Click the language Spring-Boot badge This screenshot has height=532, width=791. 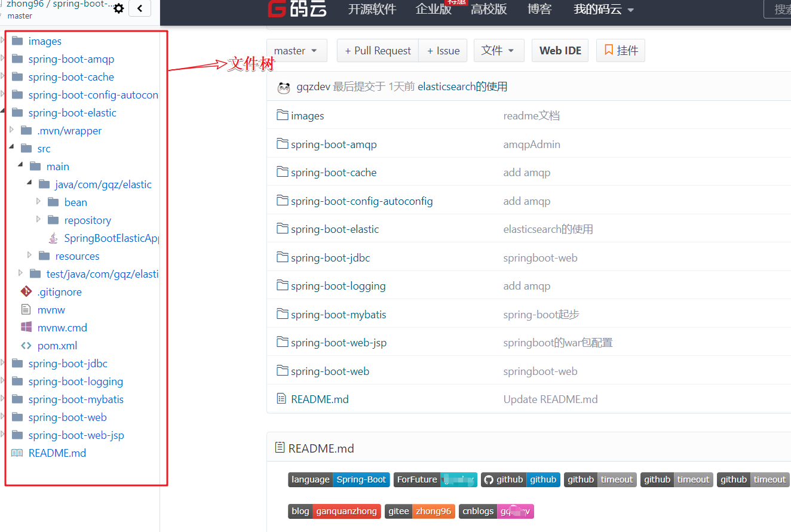tap(339, 479)
